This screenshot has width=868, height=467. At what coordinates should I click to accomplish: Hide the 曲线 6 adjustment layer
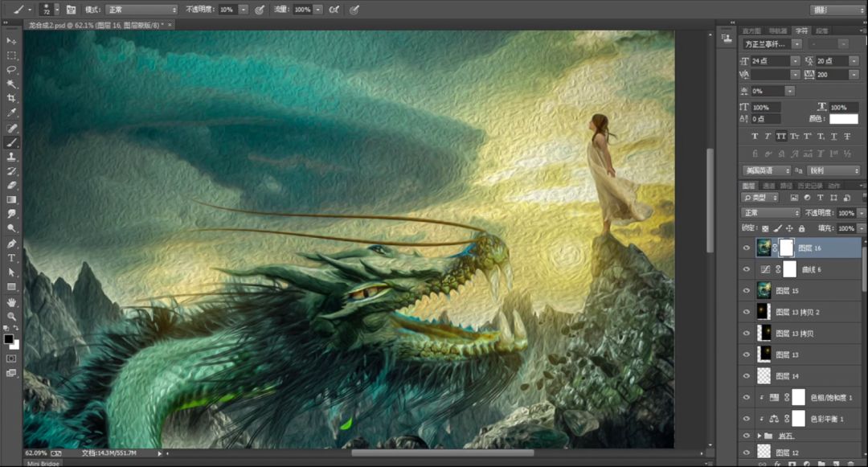746,269
